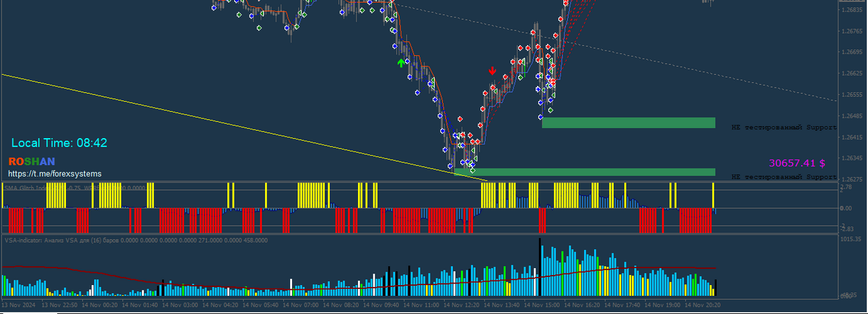
Task: Click the green up-arrow buy signal
Action: tap(401, 63)
